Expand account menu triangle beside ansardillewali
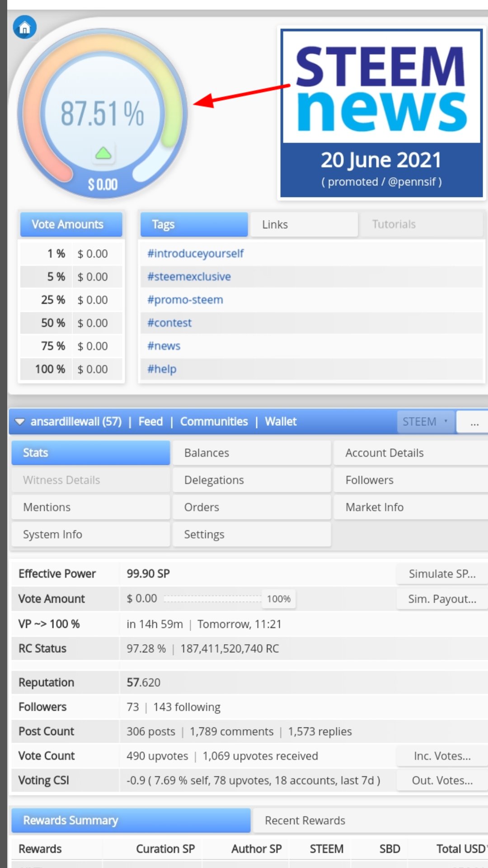The image size is (488, 868). point(19,421)
